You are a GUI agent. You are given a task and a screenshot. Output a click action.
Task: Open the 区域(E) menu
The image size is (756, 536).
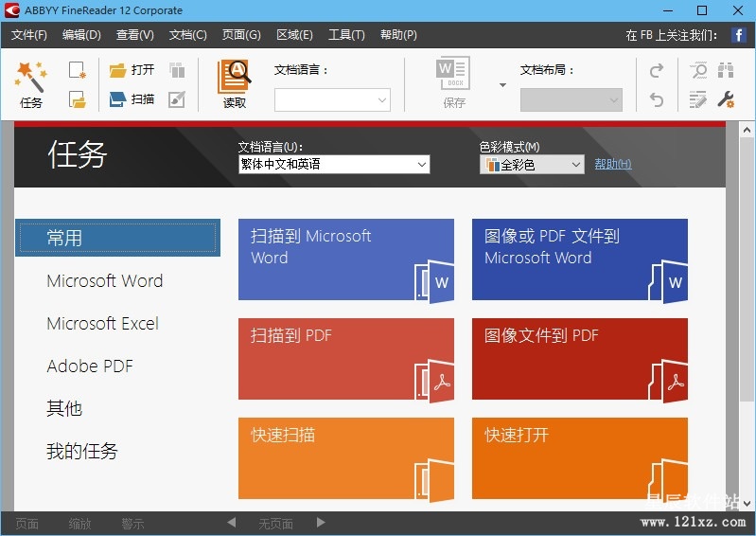294,35
